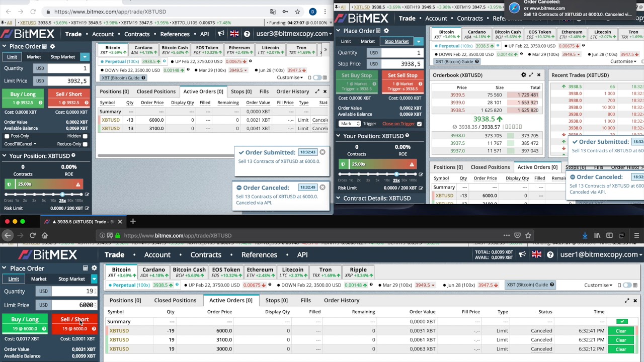
Task: Open announcements megaphone in user1 Firefox window
Action: pos(523,254)
